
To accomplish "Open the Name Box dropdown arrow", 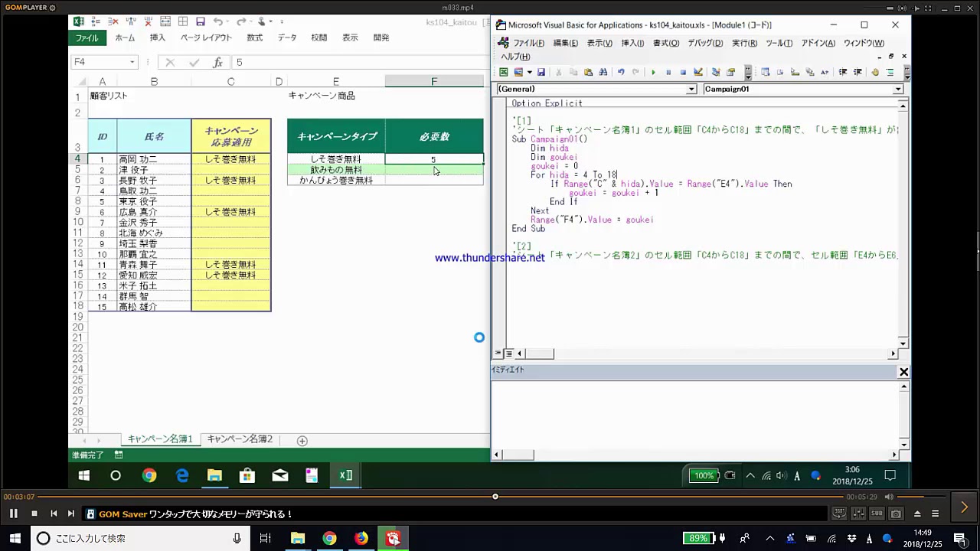I will (132, 62).
